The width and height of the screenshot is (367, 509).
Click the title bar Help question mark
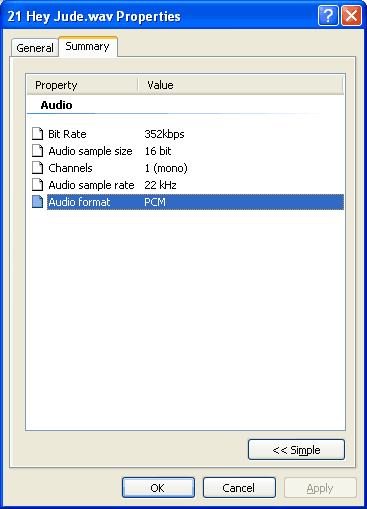pyautogui.click(x=328, y=15)
